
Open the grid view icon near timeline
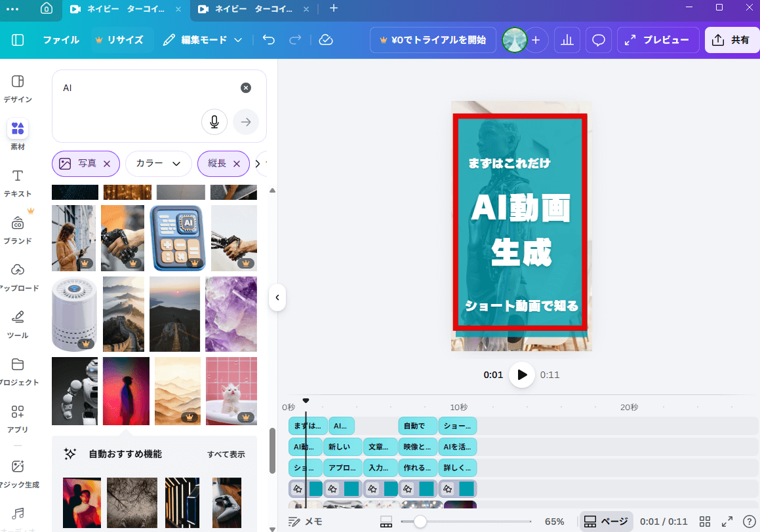tap(705, 522)
